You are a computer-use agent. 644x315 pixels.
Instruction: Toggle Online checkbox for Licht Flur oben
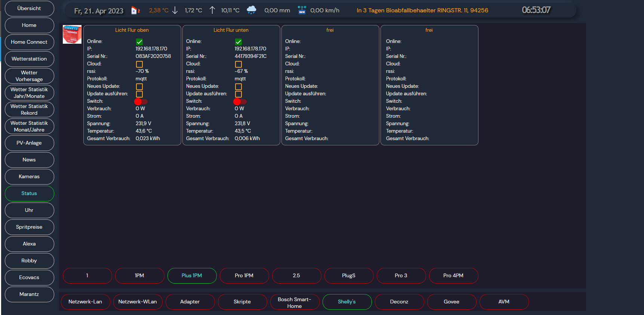(139, 42)
